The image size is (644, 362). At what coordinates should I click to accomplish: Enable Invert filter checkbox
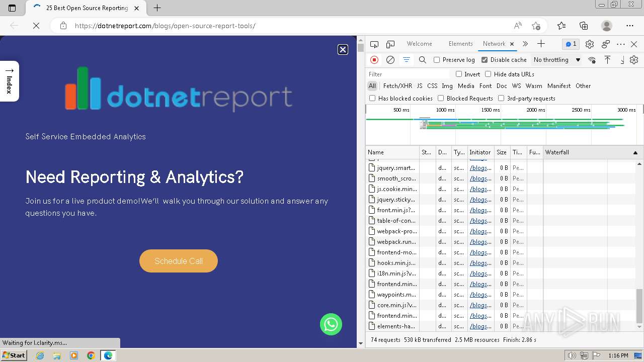point(459,74)
